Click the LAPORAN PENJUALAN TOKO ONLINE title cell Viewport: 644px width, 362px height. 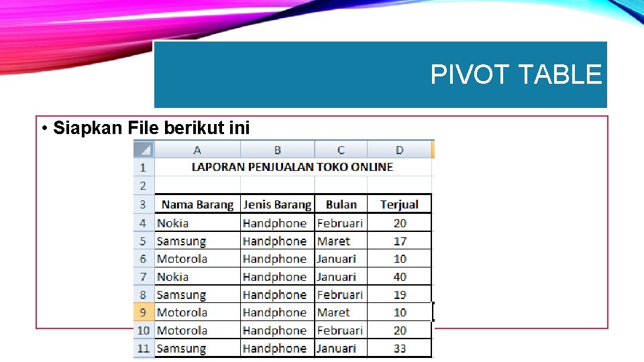(293, 167)
